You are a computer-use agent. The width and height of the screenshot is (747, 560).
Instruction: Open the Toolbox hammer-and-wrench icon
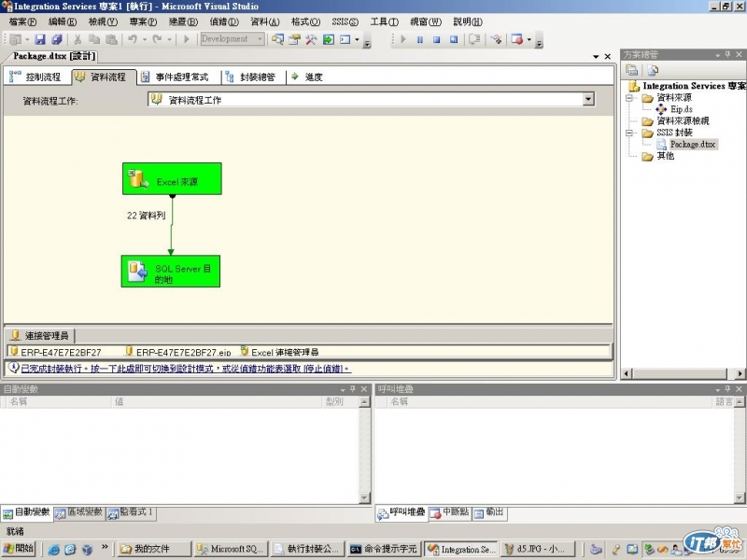tap(311, 39)
